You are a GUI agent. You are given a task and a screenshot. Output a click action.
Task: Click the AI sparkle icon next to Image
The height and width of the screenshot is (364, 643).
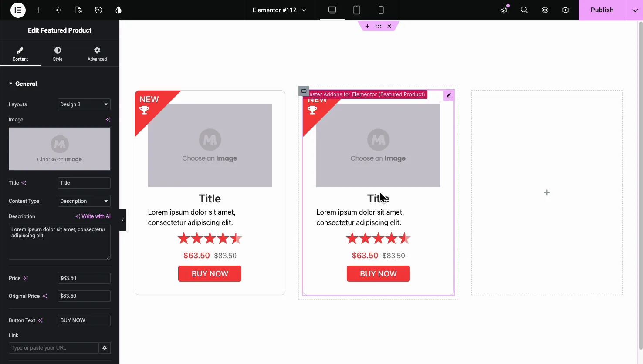(108, 120)
